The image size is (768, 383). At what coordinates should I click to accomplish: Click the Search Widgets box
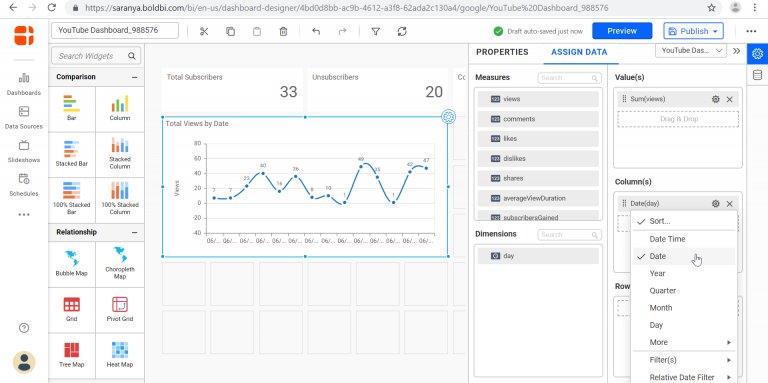pyautogui.click(x=96, y=56)
